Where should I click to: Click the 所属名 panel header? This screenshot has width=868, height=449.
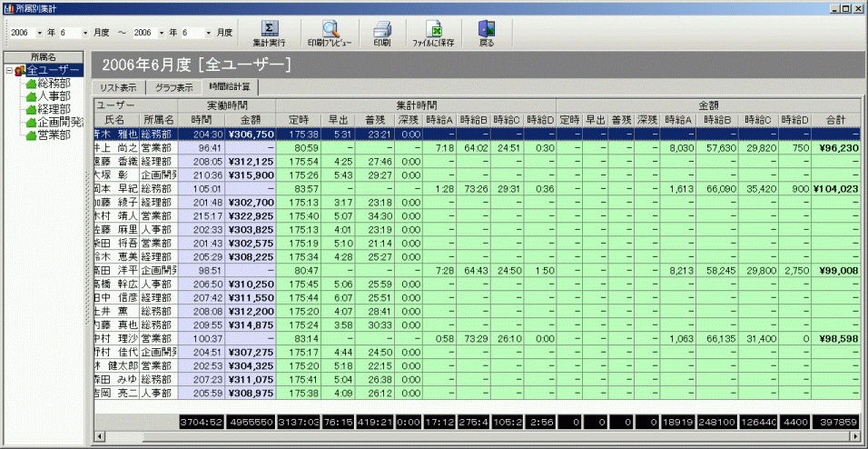[x=44, y=56]
